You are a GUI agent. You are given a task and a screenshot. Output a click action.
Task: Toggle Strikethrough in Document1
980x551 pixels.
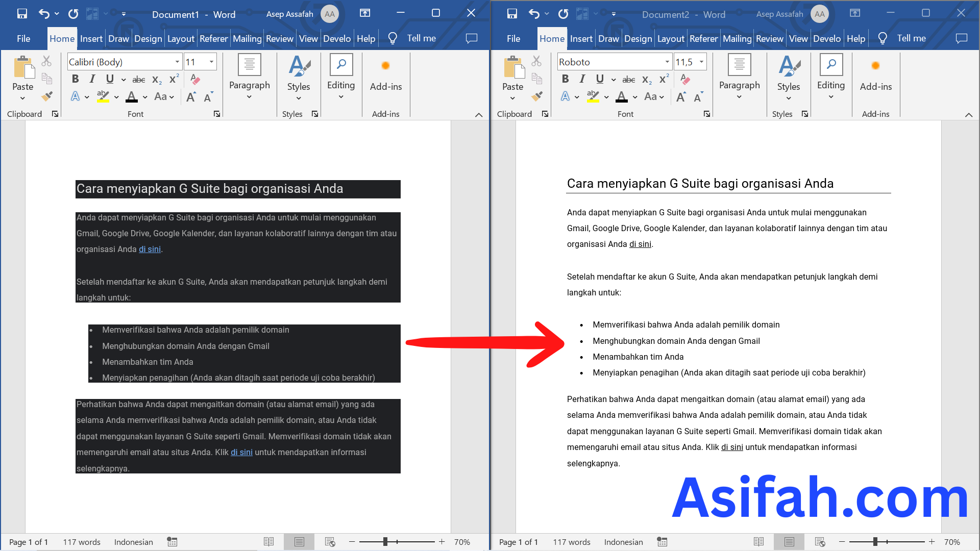point(139,80)
